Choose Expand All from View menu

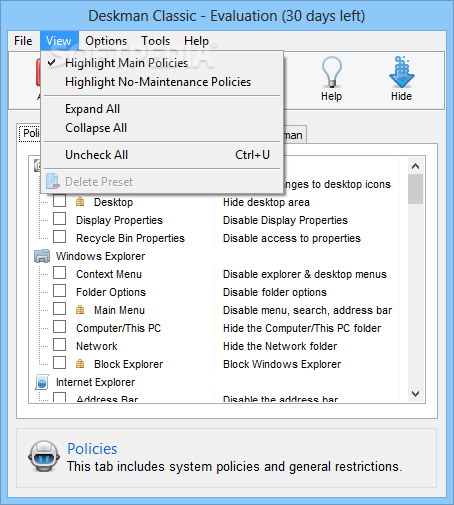click(x=162, y=109)
